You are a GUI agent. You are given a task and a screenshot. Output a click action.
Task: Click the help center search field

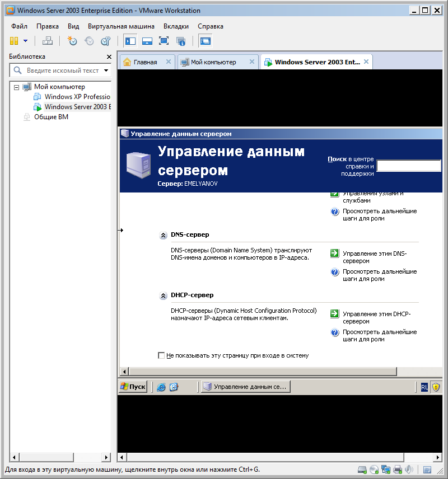[x=409, y=166]
